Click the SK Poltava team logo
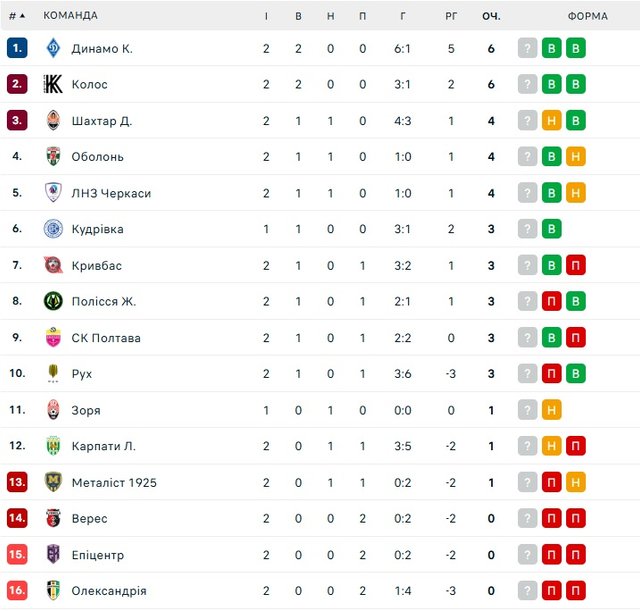Viewport: 640px width, 611px height. click(x=54, y=337)
